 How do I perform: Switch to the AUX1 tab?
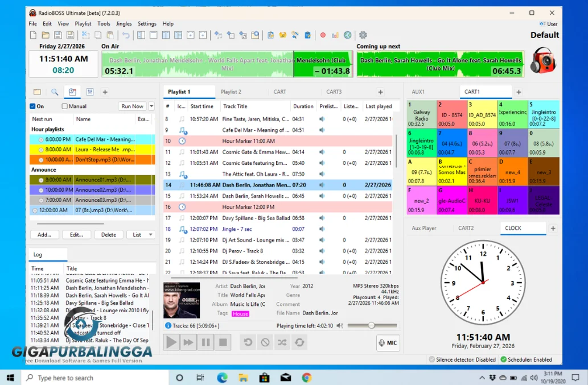click(x=418, y=92)
